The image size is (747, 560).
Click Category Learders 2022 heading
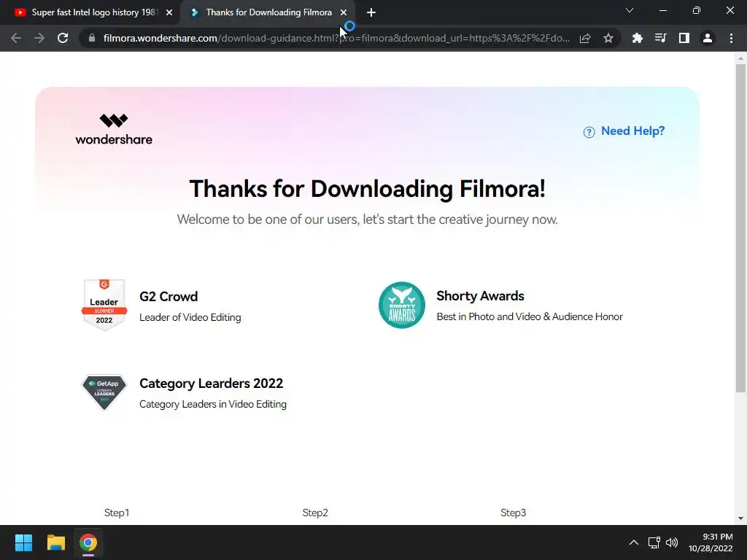(x=211, y=384)
